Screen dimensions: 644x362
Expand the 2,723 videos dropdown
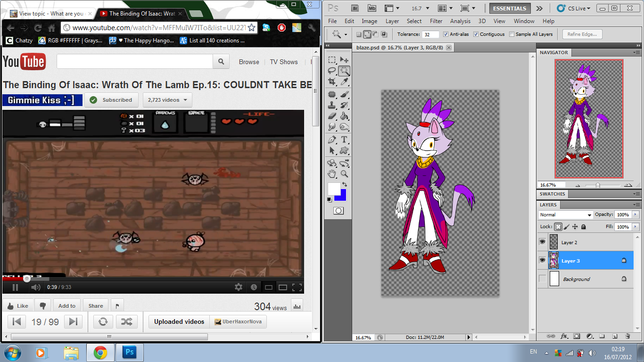167,100
